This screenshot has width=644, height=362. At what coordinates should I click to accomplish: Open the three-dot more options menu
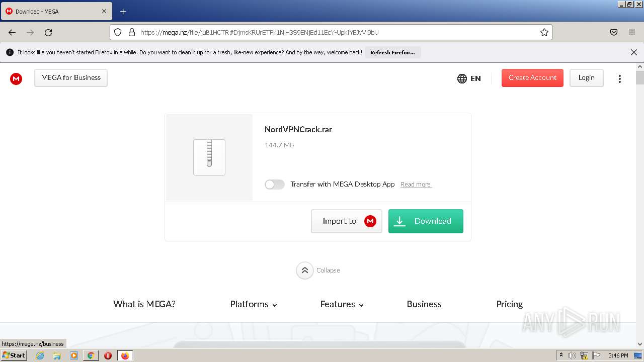coord(620,78)
